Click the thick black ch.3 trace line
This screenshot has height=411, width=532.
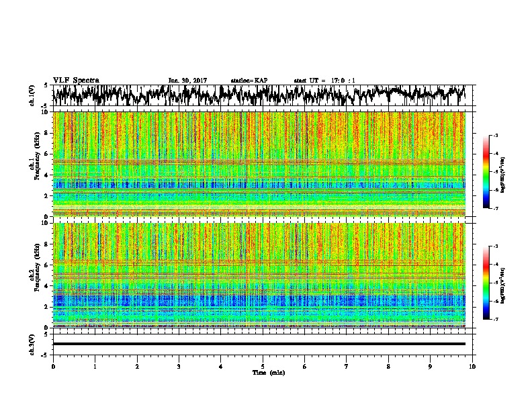click(259, 344)
